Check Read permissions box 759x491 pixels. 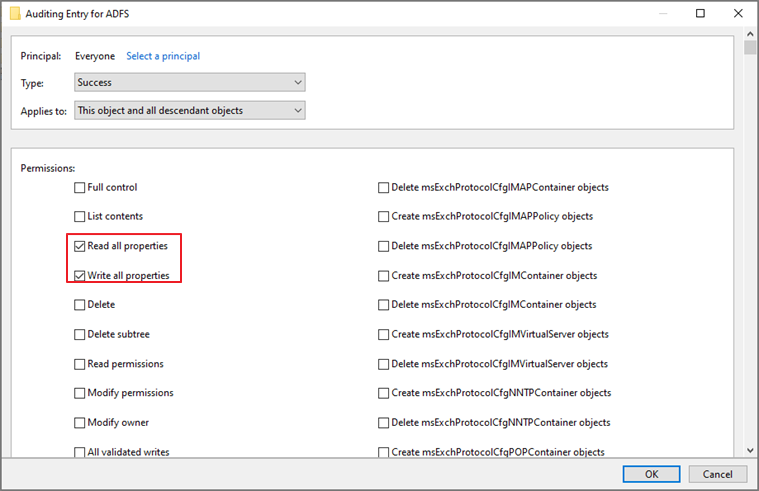tap(79, 364)
